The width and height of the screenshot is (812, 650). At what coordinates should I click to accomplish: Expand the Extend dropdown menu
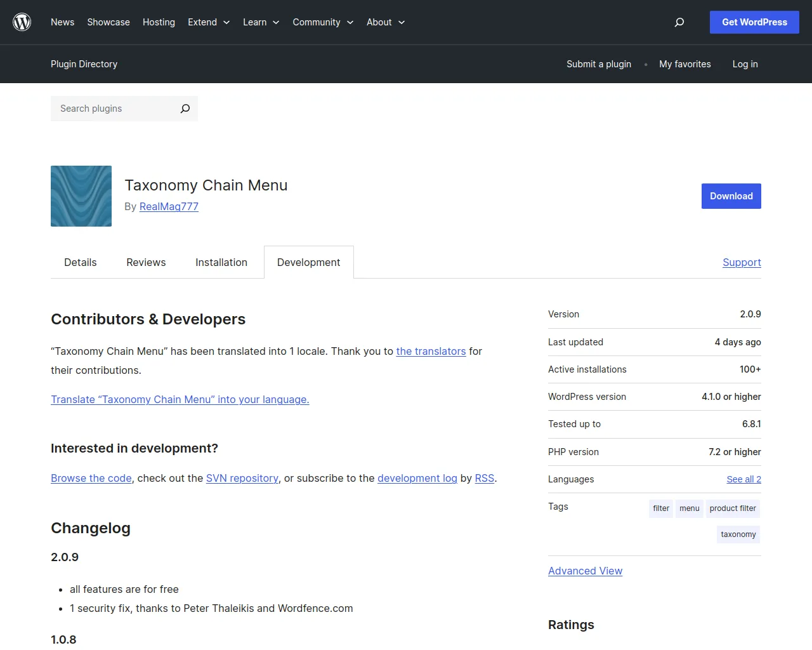(209, 22)
